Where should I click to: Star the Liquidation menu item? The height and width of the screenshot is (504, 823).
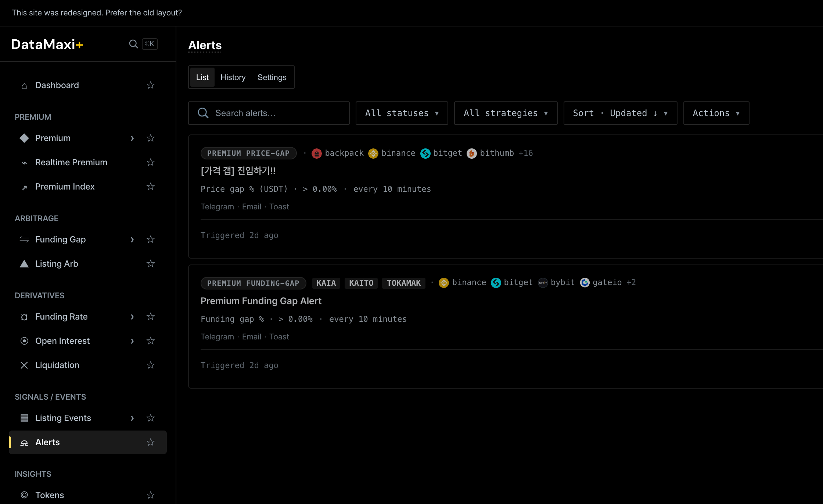click(x=151, y=365)
